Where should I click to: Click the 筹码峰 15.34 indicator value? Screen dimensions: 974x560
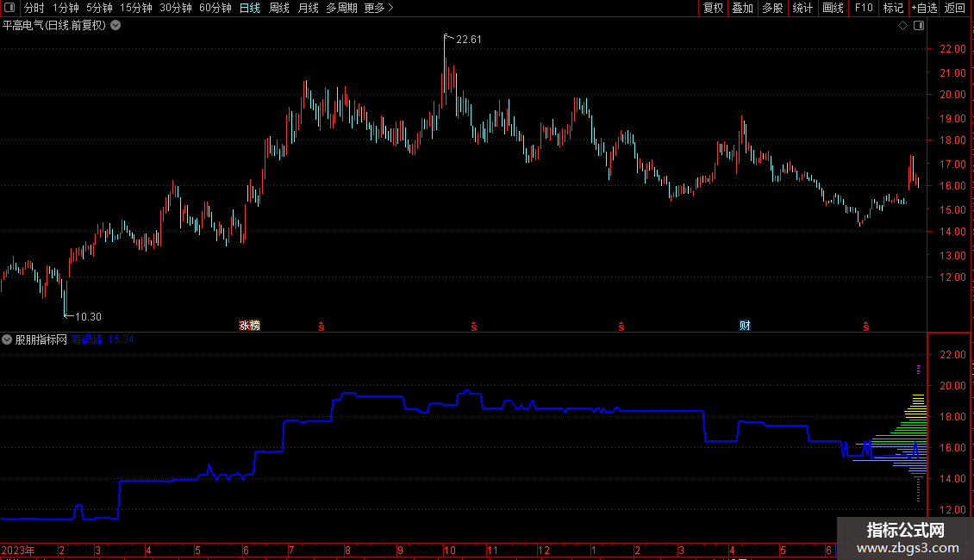(103, 339)
